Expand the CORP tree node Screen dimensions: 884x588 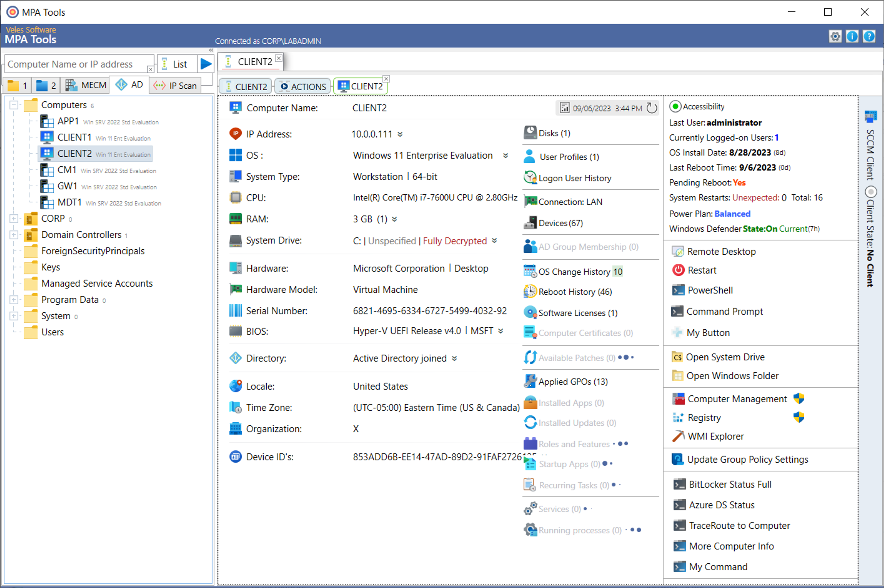tap(14, 218)
